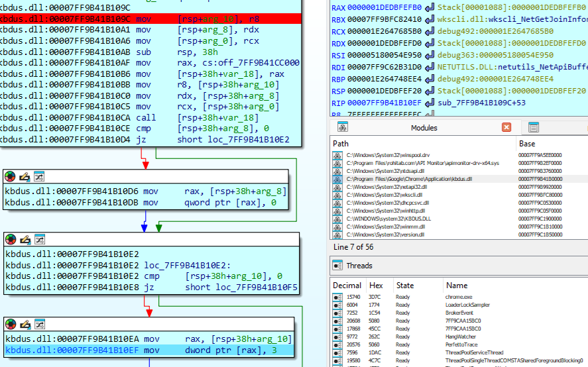Close the Modules tab

pos(506,127)
